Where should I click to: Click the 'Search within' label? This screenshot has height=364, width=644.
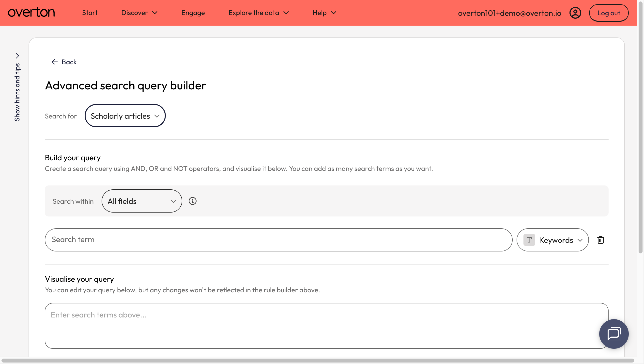[x=73, y=201]
